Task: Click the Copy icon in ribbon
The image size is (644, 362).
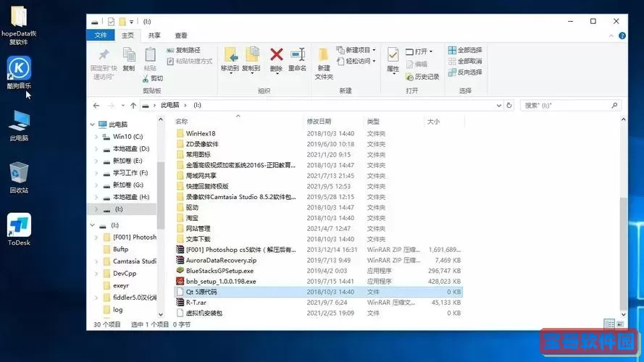Action: (129, 55)
